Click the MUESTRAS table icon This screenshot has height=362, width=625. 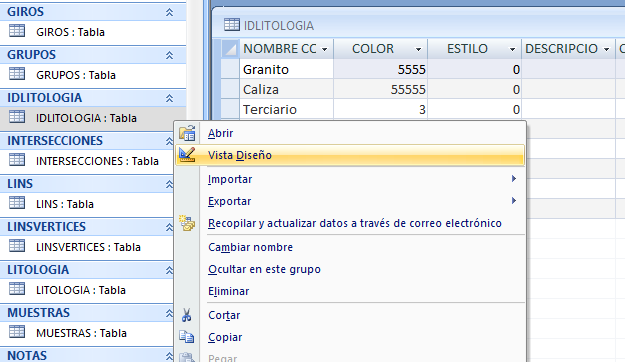(17, 332)
